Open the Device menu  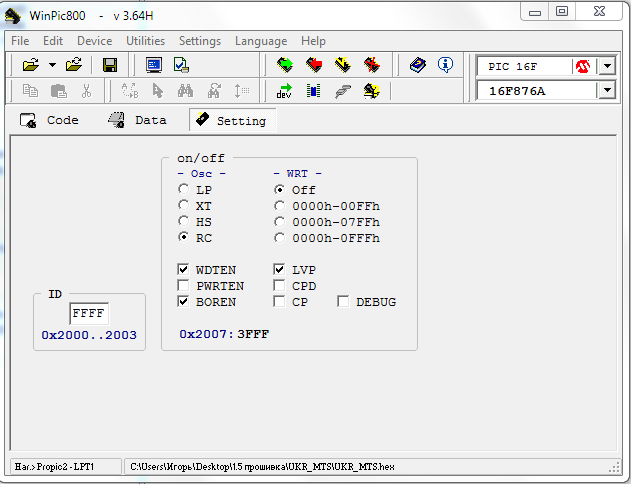[x=94, y=41]
